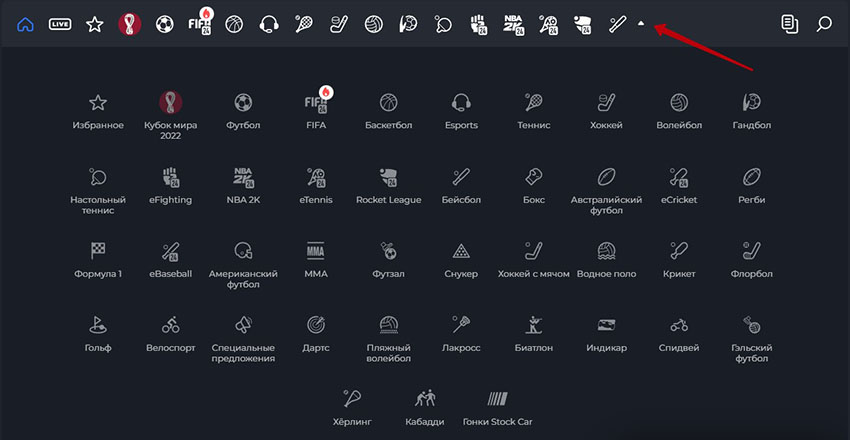Choose Дартс sport
The height and width of the screenshot is (440, 850).
point(316,334)
